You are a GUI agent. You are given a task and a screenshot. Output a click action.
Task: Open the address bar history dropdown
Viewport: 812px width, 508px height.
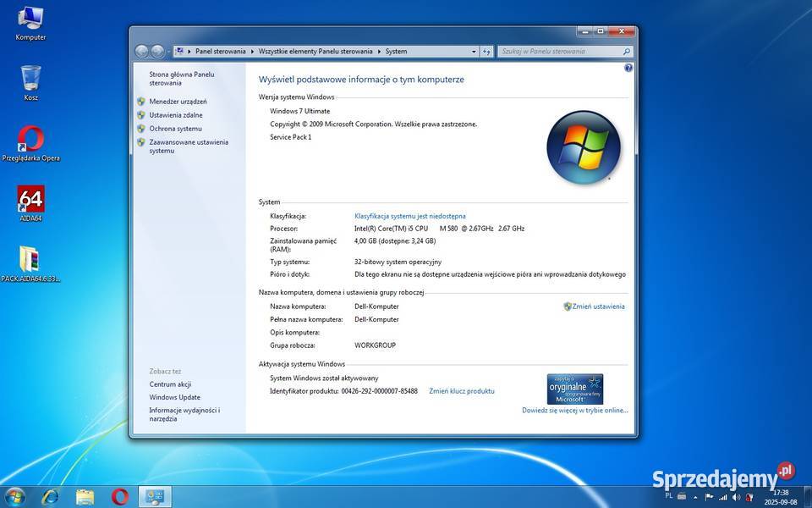475,51
